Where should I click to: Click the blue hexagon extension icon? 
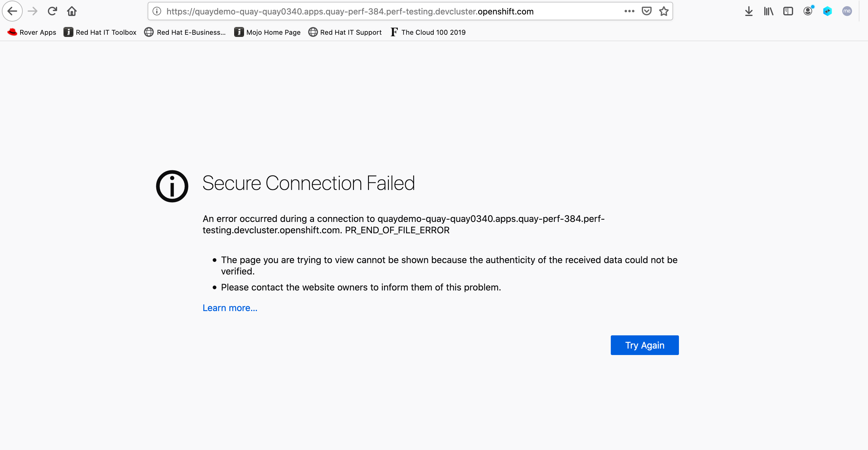[x=827, y=11]
